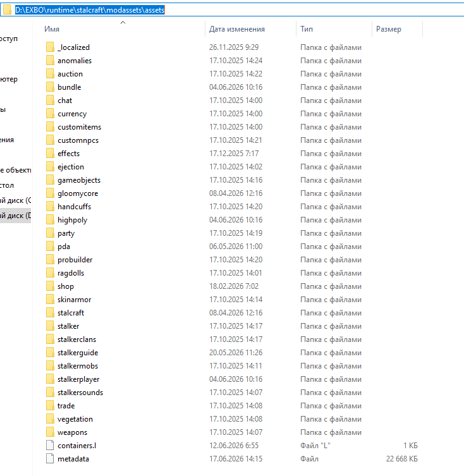464x476 pixels.
Task: Click the stalkerplayer folder name
Action: pyautogui.click(x=78, y=379)
